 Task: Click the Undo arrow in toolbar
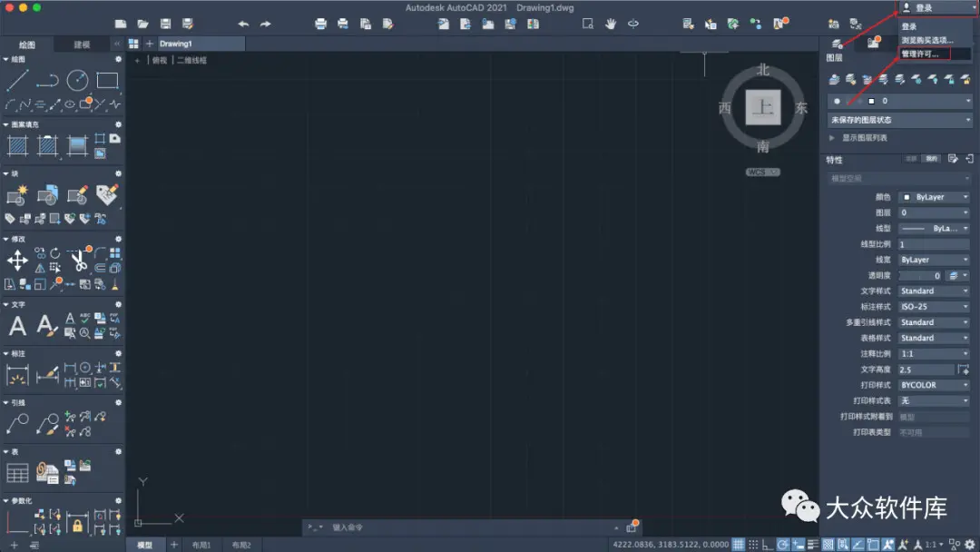tap(243, 25)
